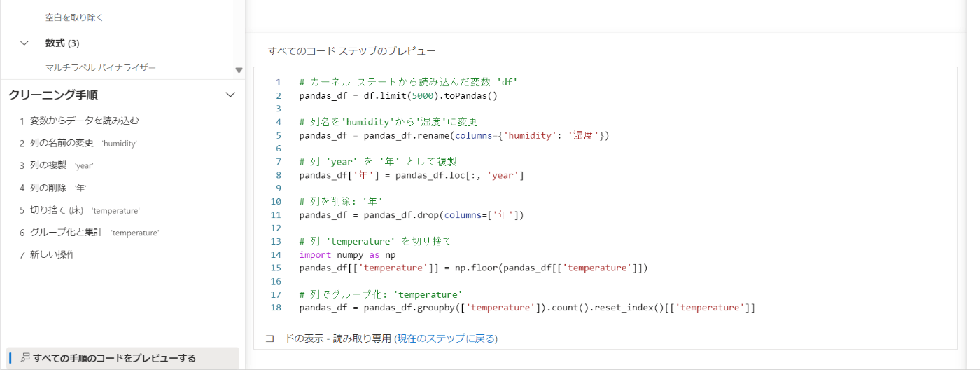Click the preview code icon at bottom left
Screen dimensions: 980x370
pos(25,358)
